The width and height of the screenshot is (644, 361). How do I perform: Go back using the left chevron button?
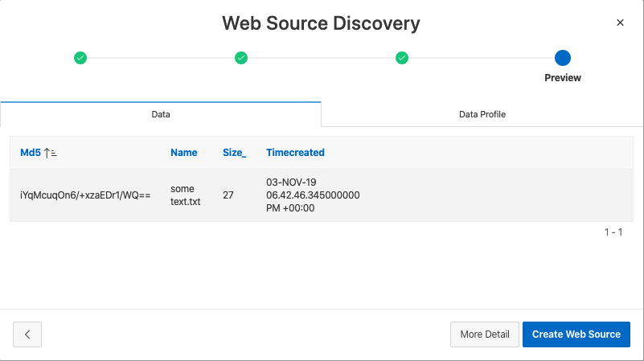click(27, 334)
